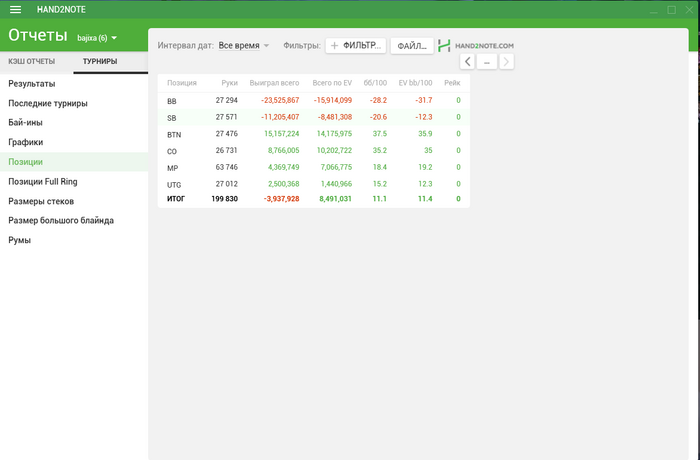Select the BTN position row

click(x=313, y=134)
